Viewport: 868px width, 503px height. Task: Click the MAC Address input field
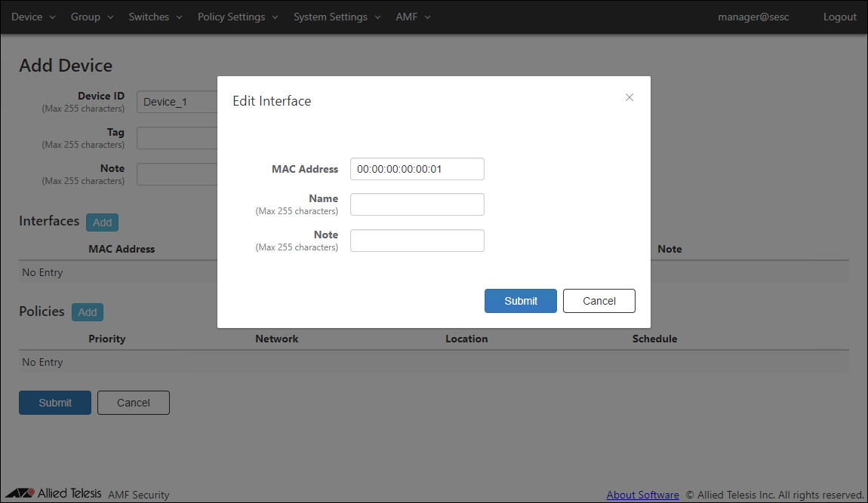417,169
